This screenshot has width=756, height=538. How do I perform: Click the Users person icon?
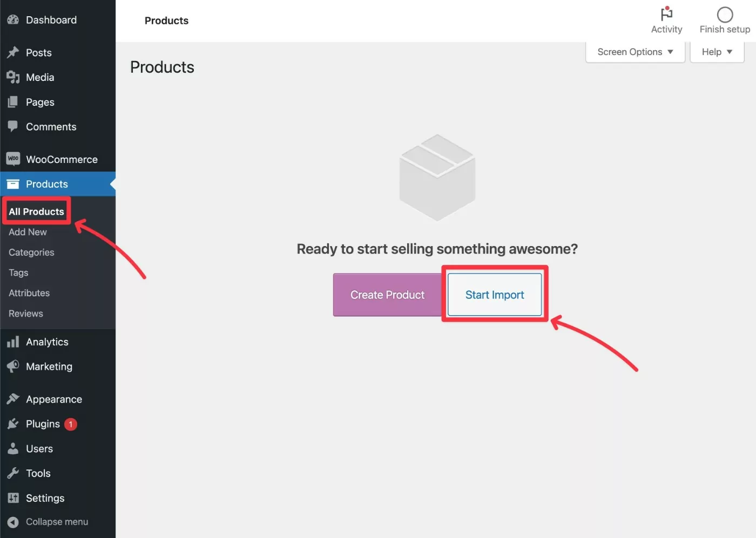tap(13, 448)
